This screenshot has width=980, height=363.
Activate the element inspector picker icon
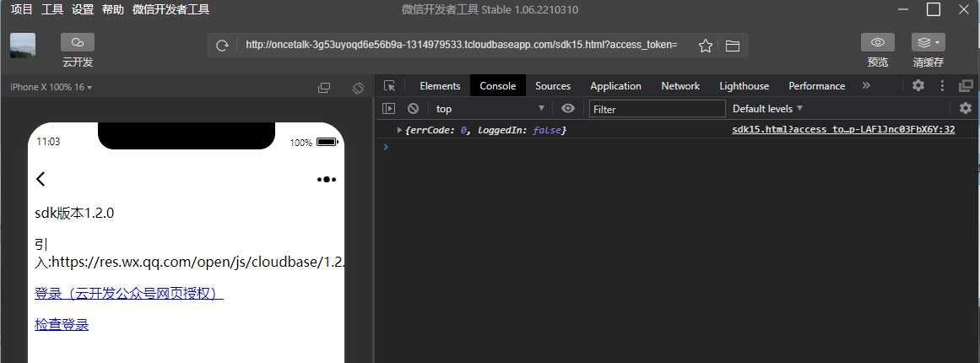click(x=390, y=85)
